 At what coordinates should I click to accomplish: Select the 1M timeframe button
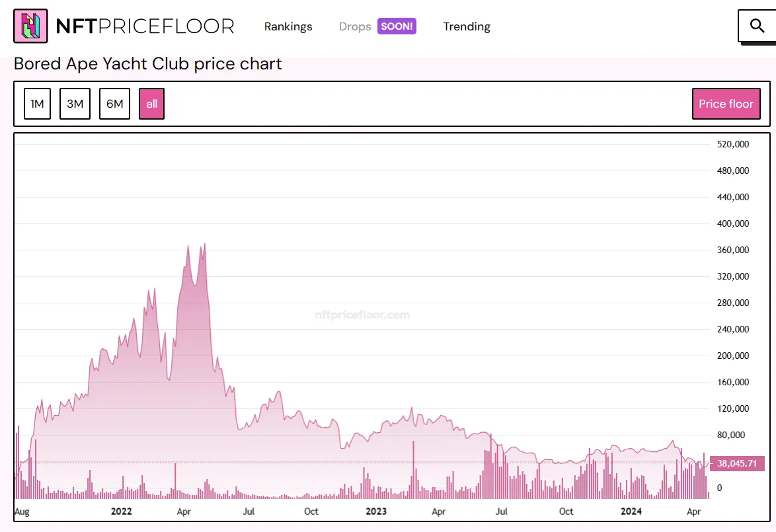tap(37, 103)
